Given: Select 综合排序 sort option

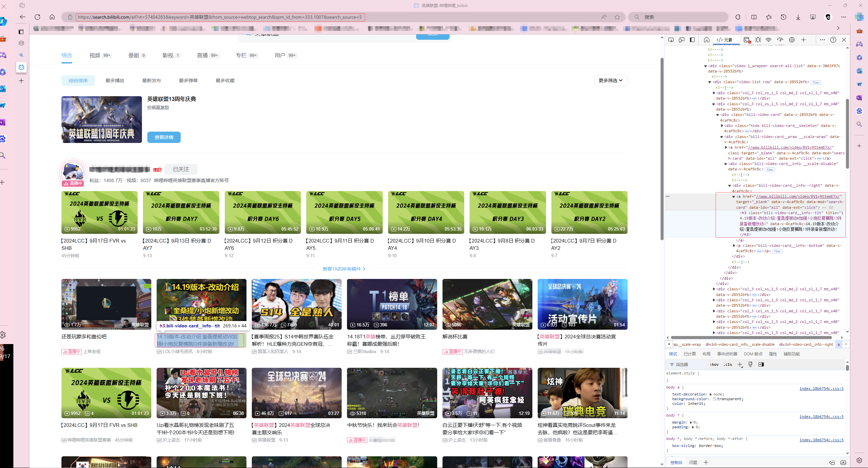Looking at the screenshot, I should 78,81.
